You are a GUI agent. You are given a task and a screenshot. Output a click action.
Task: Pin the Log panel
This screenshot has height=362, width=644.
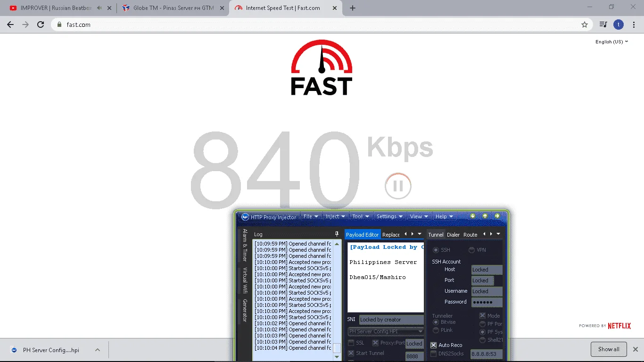pyautogui.click(x=337, y=234)
